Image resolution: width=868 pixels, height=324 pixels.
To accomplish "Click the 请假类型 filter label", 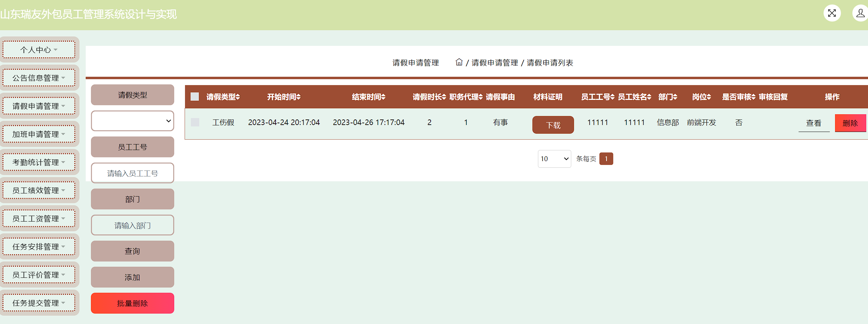I will point(133,95).
